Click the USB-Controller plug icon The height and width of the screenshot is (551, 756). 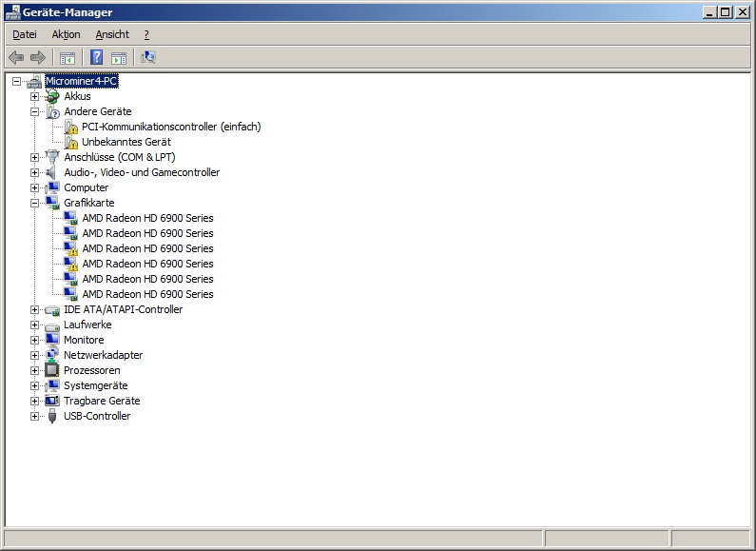point(52,416)
